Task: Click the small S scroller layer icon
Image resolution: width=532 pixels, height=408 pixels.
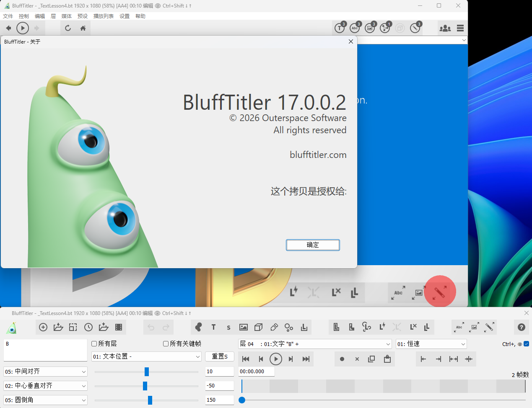Action: coord(228,328)
